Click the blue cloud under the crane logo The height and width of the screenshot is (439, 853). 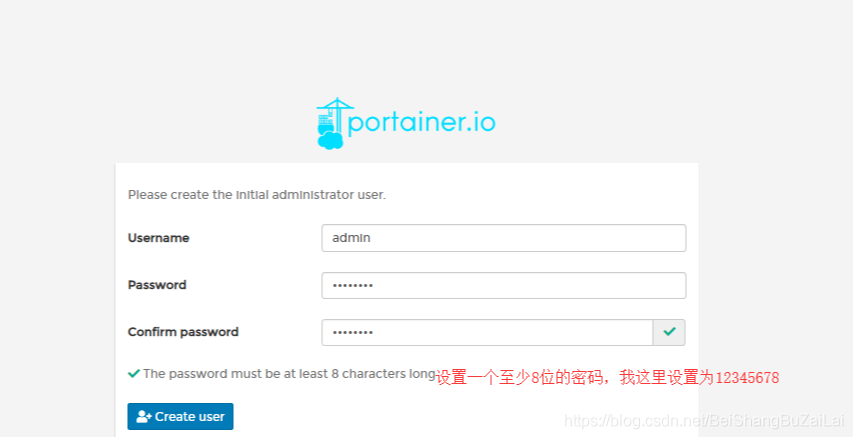[x=329, y=140]
